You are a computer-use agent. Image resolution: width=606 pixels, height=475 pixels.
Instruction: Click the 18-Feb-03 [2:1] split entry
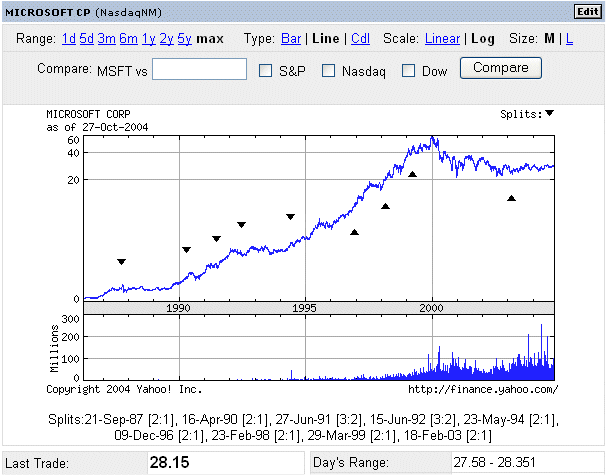pyautogui.click(x=448, y=436)
